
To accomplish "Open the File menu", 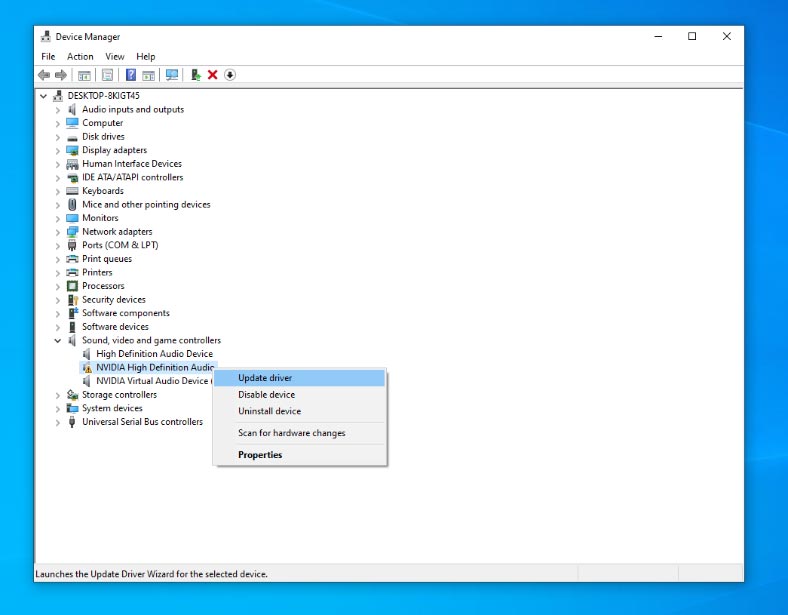I will [x=48, y=56].
